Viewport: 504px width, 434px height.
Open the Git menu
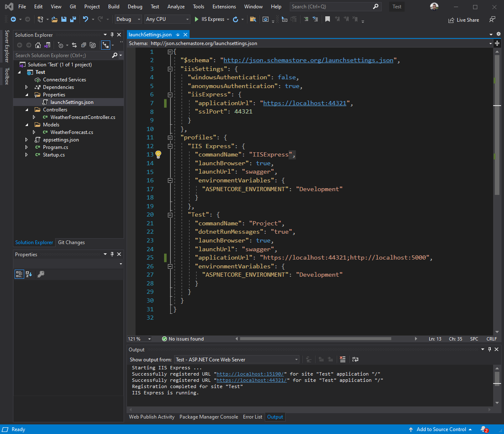tap(73, 7)
